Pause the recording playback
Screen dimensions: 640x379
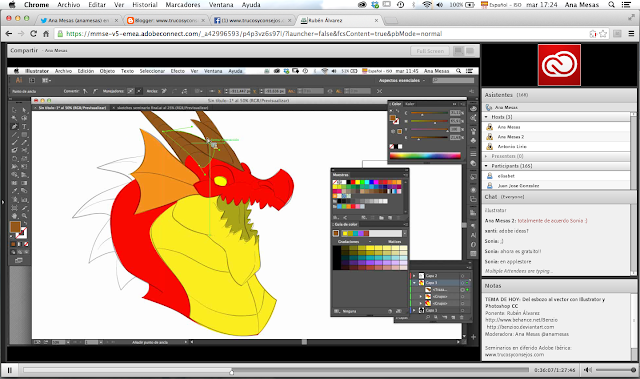pos(9,370)
